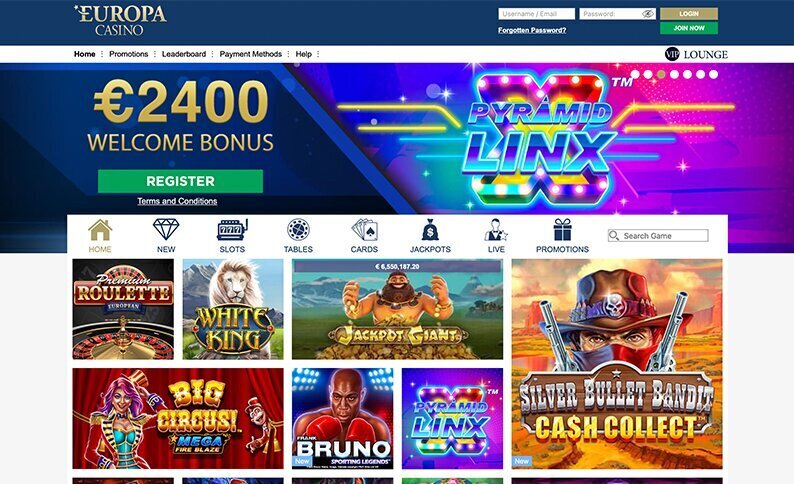Click the JOIN NOW button
Screen dimensions: 794x484
(x=689, y=28)
